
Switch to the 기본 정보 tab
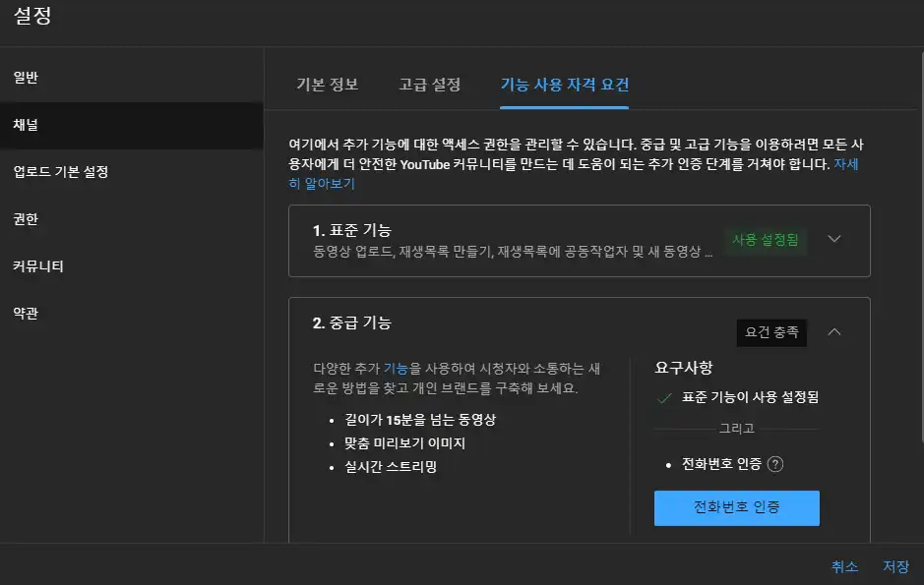327,85
